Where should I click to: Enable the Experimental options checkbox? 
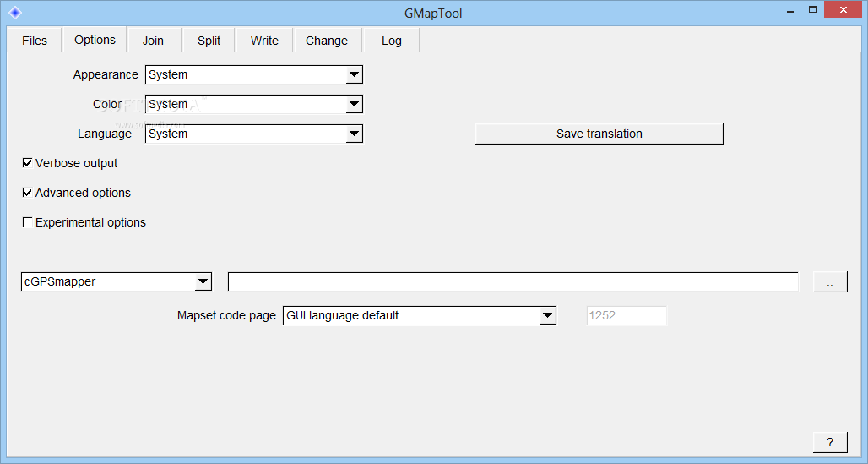tap(27, 222)
